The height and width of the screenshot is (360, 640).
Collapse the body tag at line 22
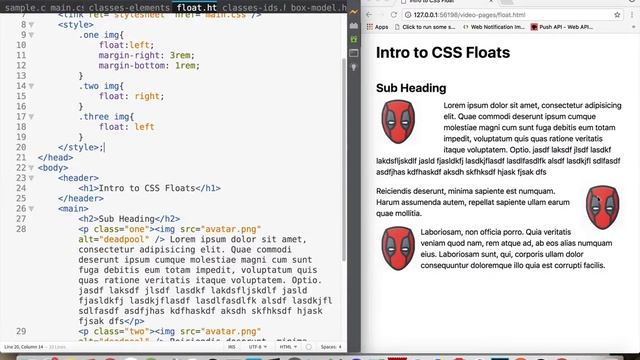[x=31, y=168]
